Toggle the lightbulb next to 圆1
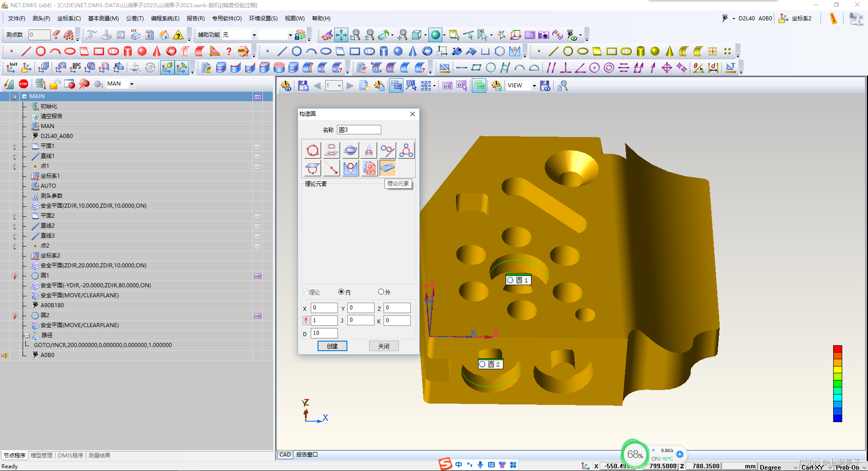This screenshot has height=471, width=868. click(14, 276)
